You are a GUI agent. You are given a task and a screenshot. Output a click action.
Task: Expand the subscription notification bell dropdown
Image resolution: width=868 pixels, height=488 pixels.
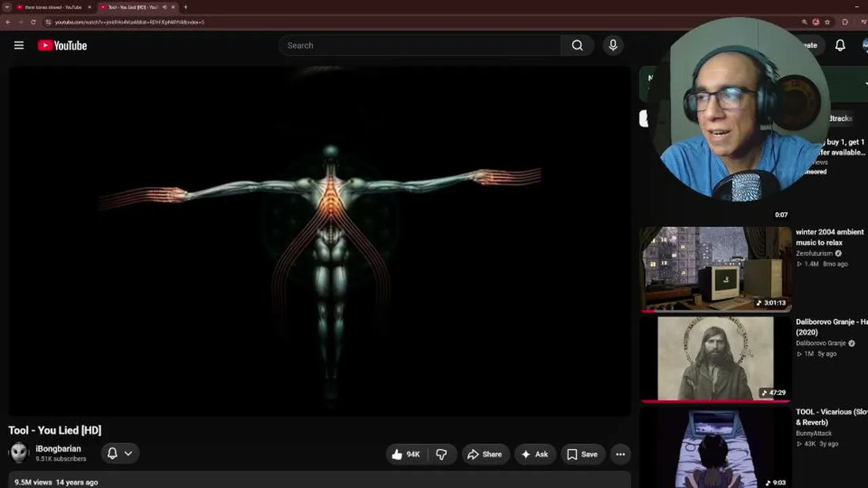pos(120,453)
